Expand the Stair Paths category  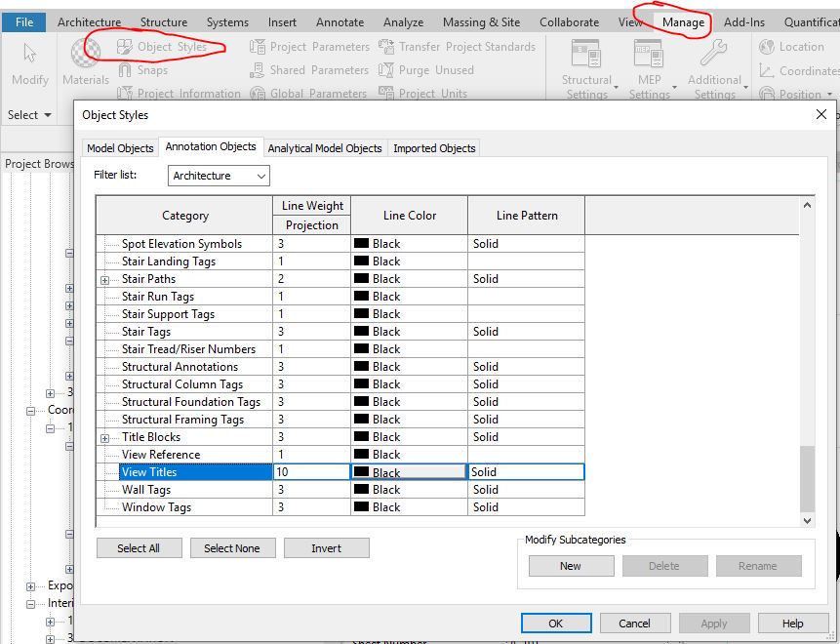tap(104, 278)
